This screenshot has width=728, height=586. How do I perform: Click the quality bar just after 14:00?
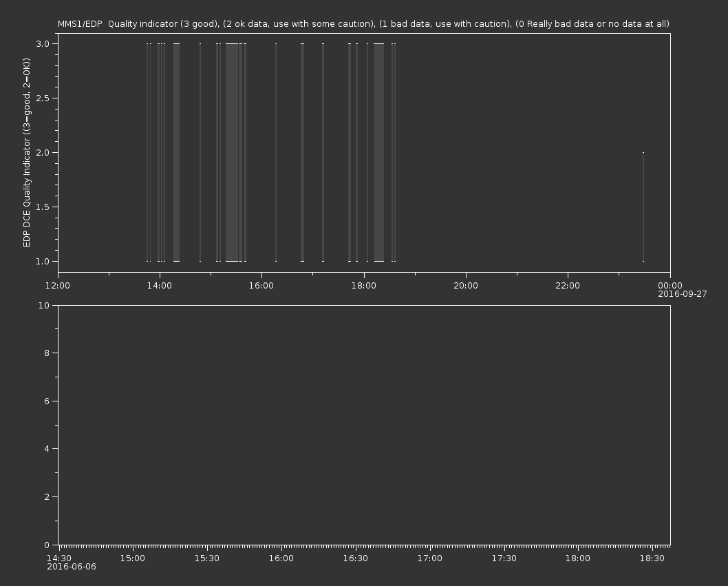click(x=176, y=152)
